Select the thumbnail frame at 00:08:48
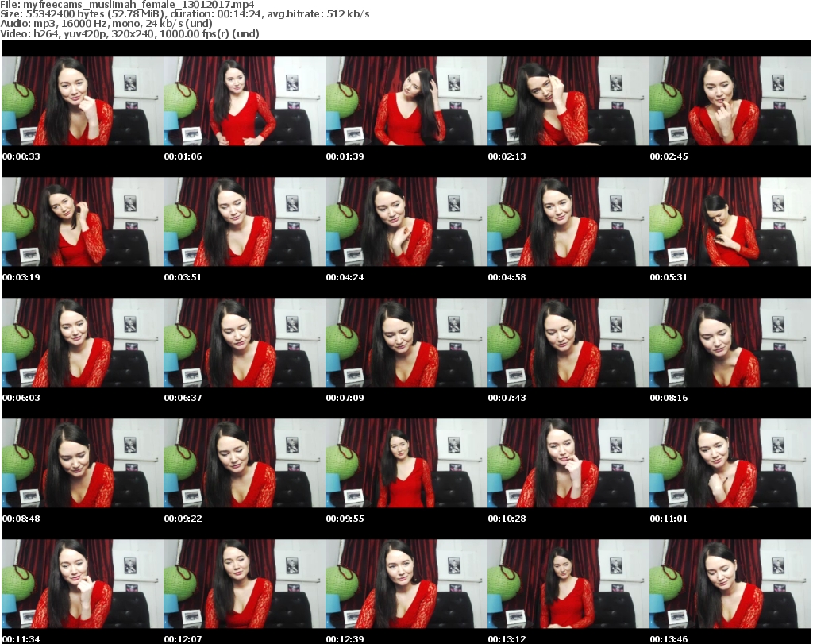The image size is (813, 644). pyautogui.click(x=83, y=464)
